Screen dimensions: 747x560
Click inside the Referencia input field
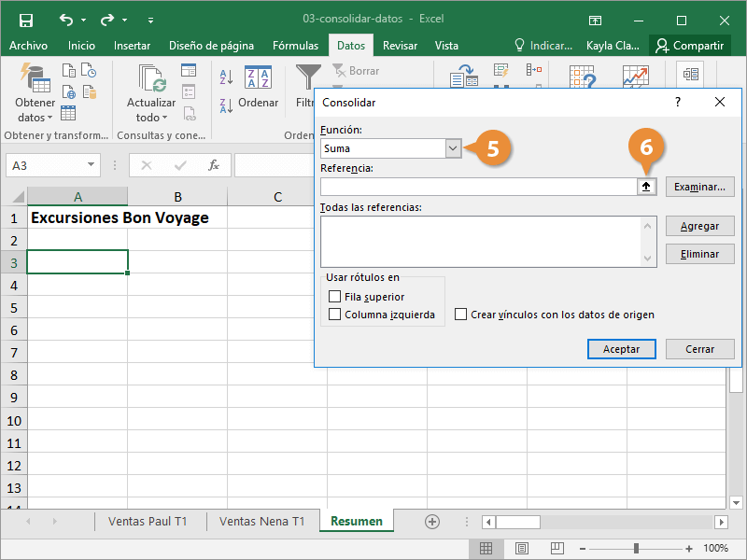pos(479,187)
